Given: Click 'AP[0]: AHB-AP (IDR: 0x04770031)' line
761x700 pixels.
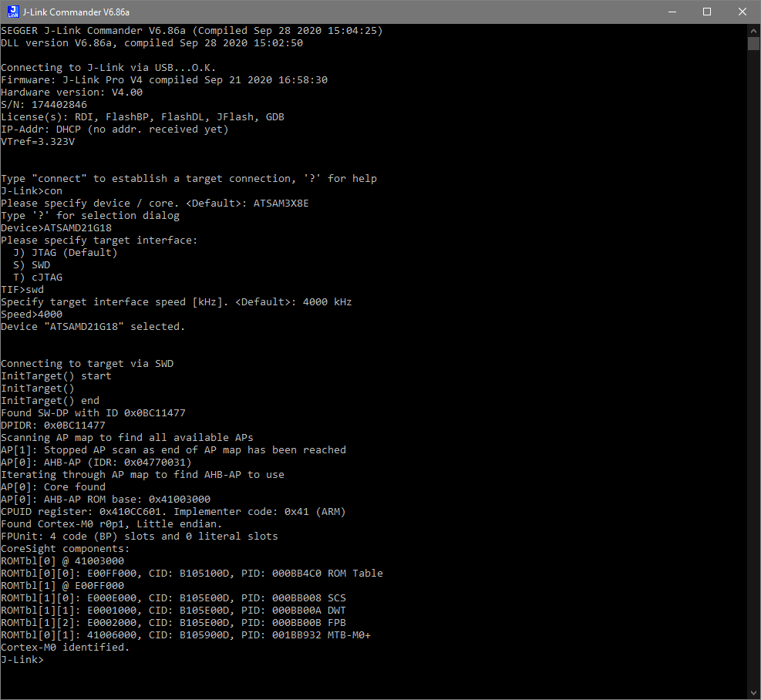Looking at the screenshot, I should [x=96, y=463].
